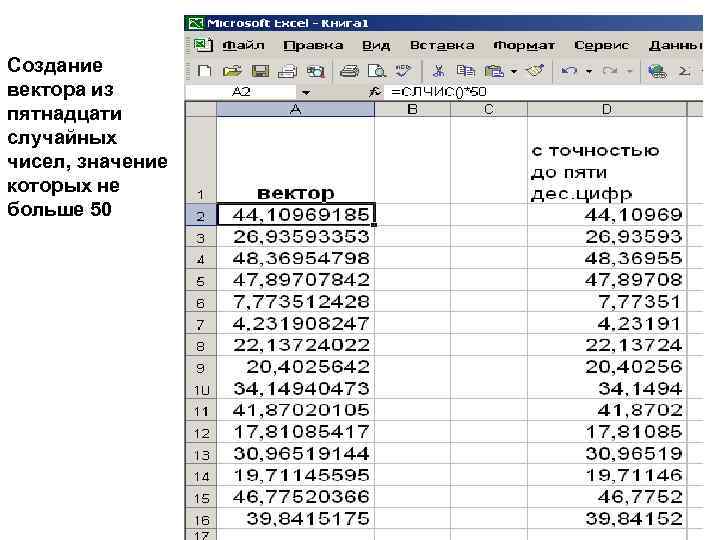The width and height of the screenshot is (720, 540).
Task: Click the AutoSum sigma icon
Action: (x=685, y=71)
